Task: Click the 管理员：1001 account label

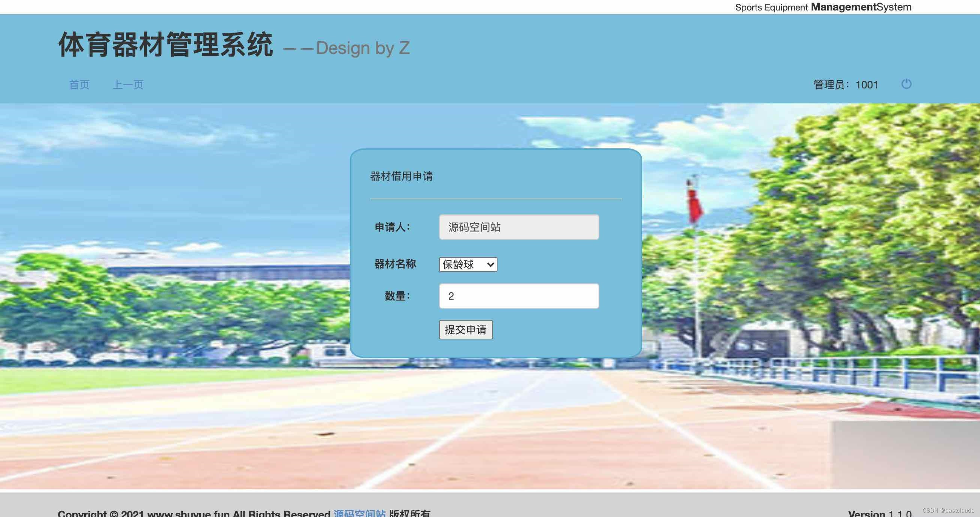Action: 846,84
